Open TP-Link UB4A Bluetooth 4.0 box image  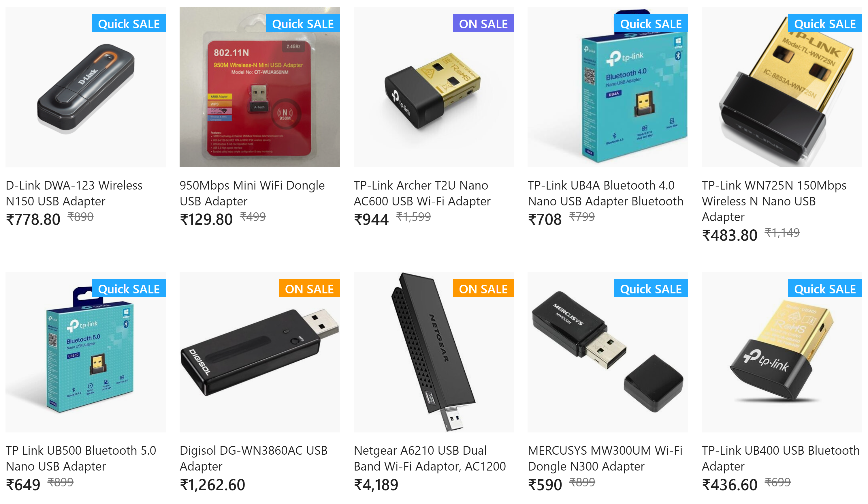608,87
